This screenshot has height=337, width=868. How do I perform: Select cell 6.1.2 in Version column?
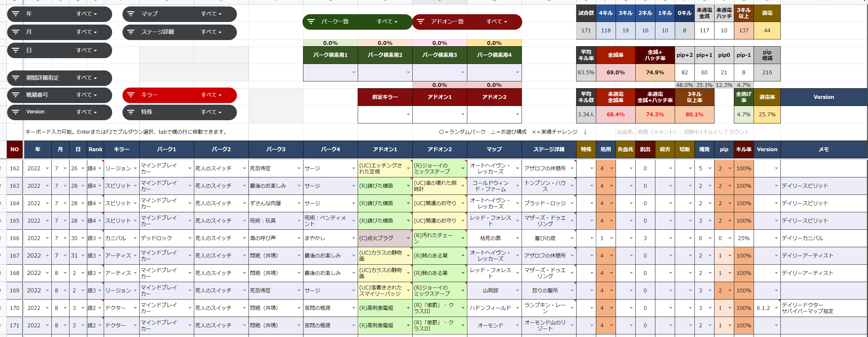[767, 308]
